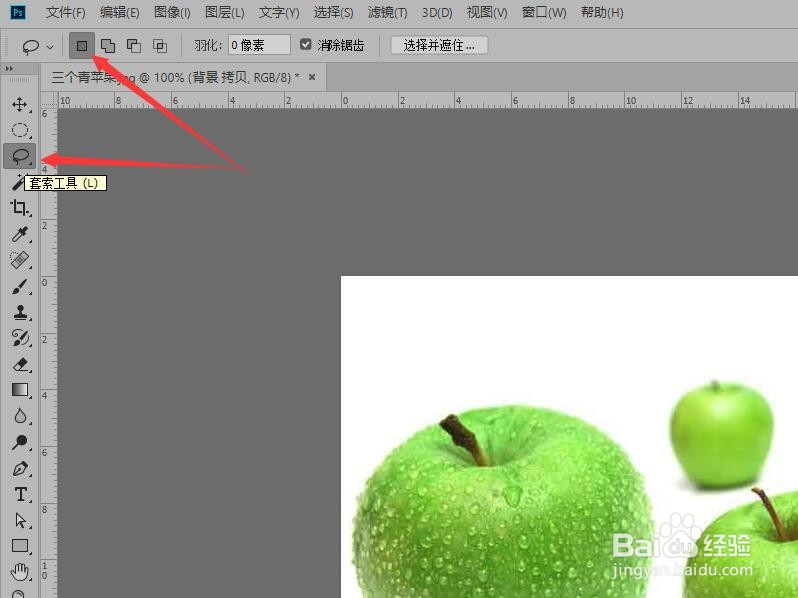Select the Healing Brush tool

pyautogui.click(x=20, y=260)
